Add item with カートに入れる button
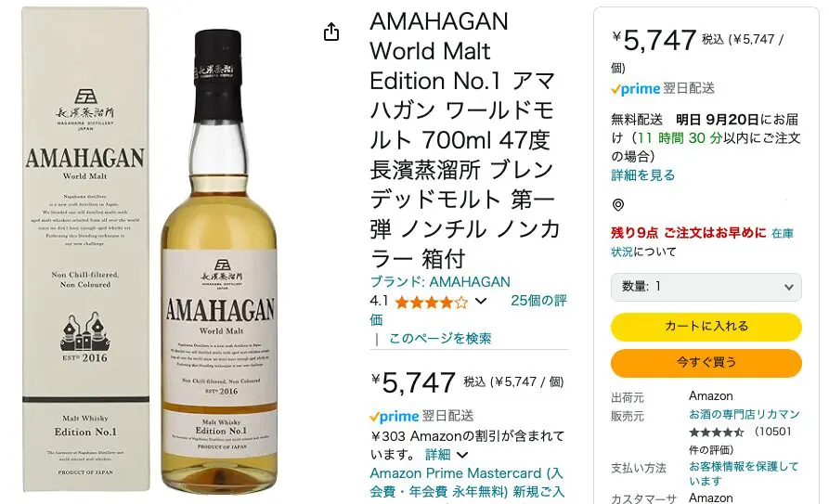 (x=706, y=327)
